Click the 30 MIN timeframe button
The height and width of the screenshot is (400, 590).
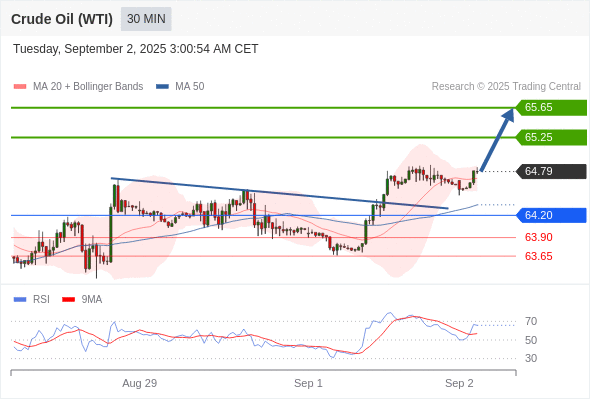coord(146,19)
